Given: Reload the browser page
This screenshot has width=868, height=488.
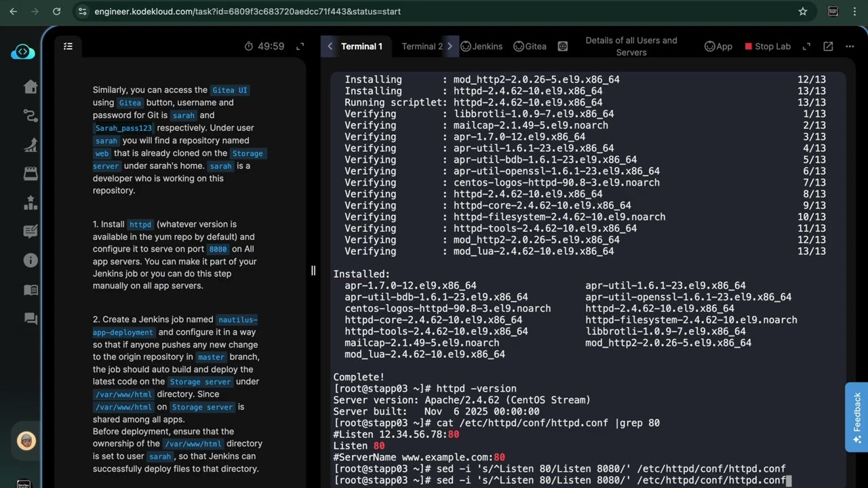Looking at the screenshot, I should coord(56,12).
